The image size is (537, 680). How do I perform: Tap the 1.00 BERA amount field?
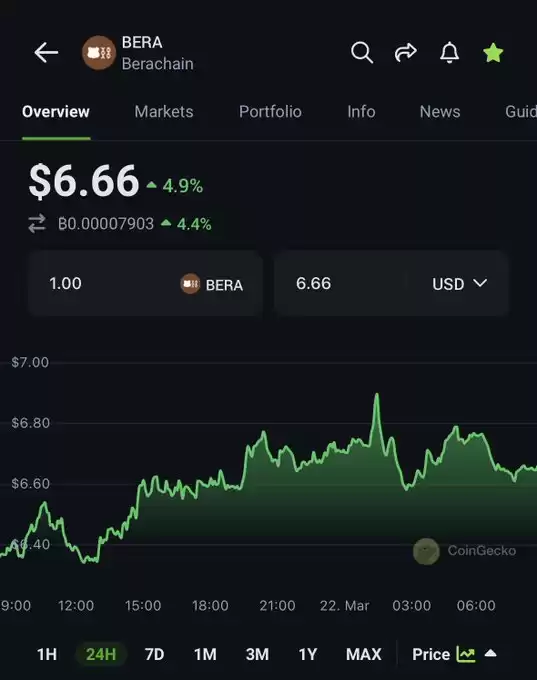[x=145, y=284]
